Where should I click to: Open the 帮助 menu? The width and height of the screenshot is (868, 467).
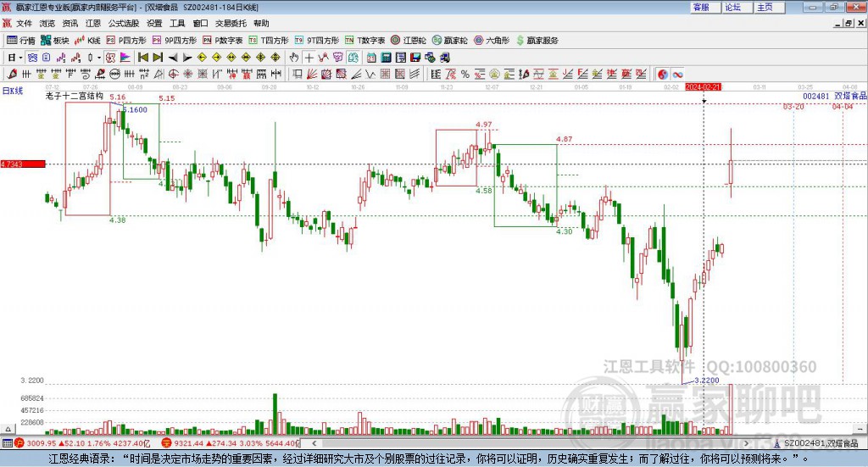261,23
